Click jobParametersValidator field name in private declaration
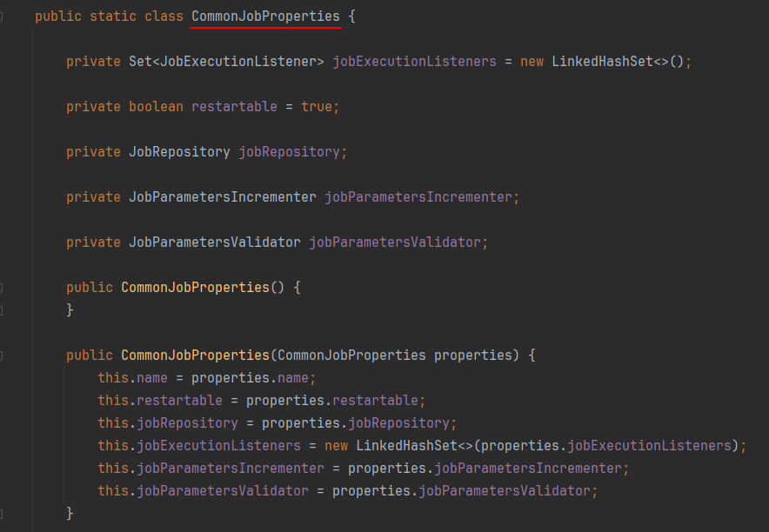The image size is (769, 532). point(395,242)
